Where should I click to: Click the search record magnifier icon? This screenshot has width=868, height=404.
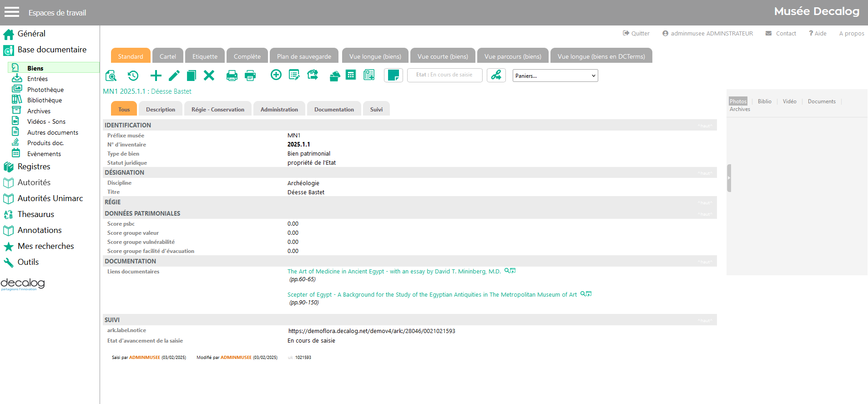(x=111, y=76)
